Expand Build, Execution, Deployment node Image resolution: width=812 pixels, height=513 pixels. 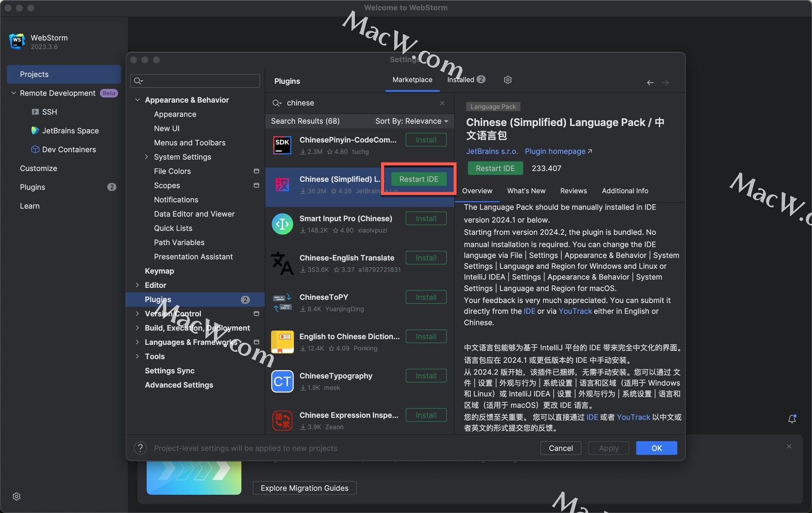click(137, 328)
